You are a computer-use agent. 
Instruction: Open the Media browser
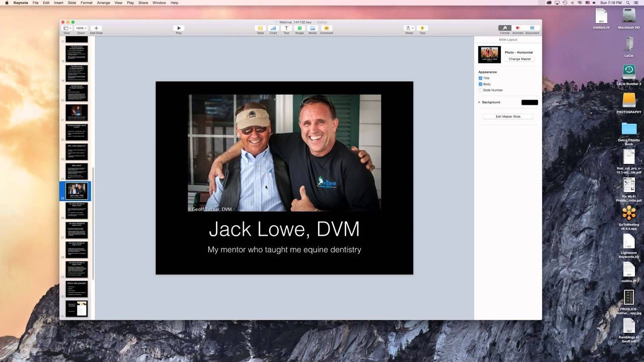[x=312, y=28]
